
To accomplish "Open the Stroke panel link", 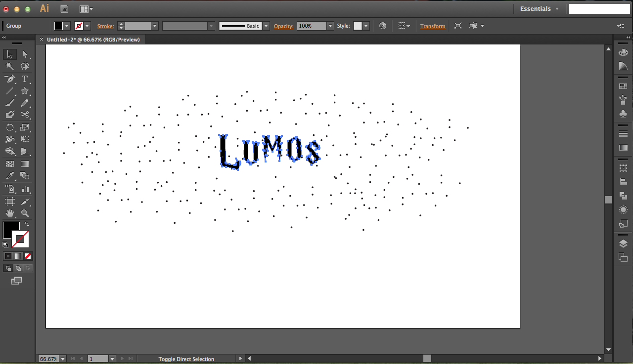I will click(x=105, y=26).
